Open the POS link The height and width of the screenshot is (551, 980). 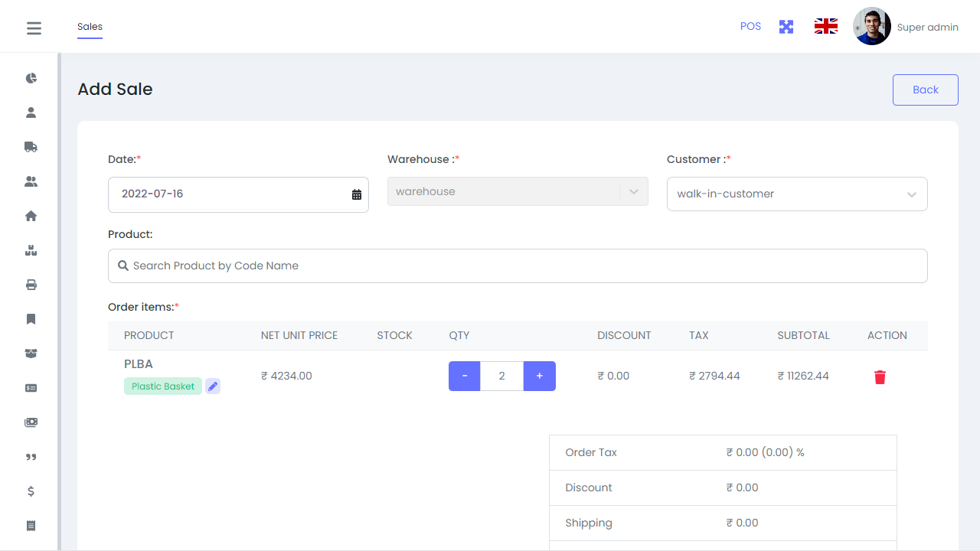tap(750, 26)
